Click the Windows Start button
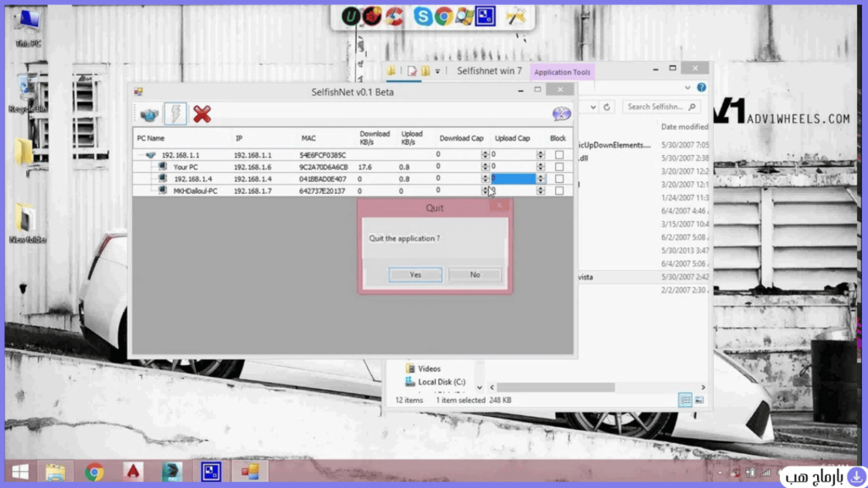Image resolution: width=868 pixels, height=488 pixels. click(20, 472)
